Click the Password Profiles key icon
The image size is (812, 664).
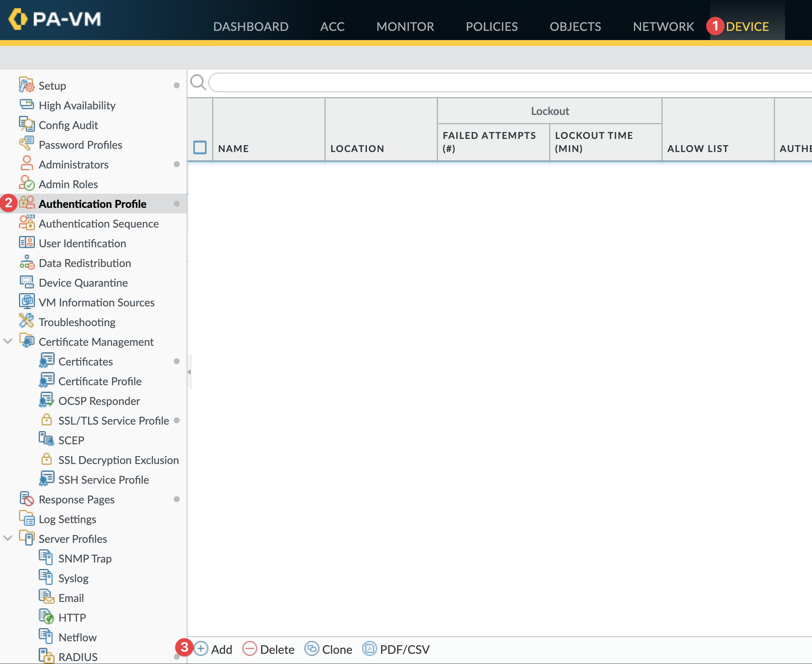pos(26,144)
